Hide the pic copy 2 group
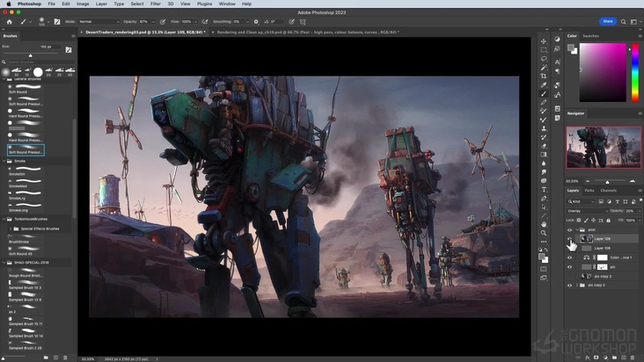644x362 pixels. click(x=569, y=286)
